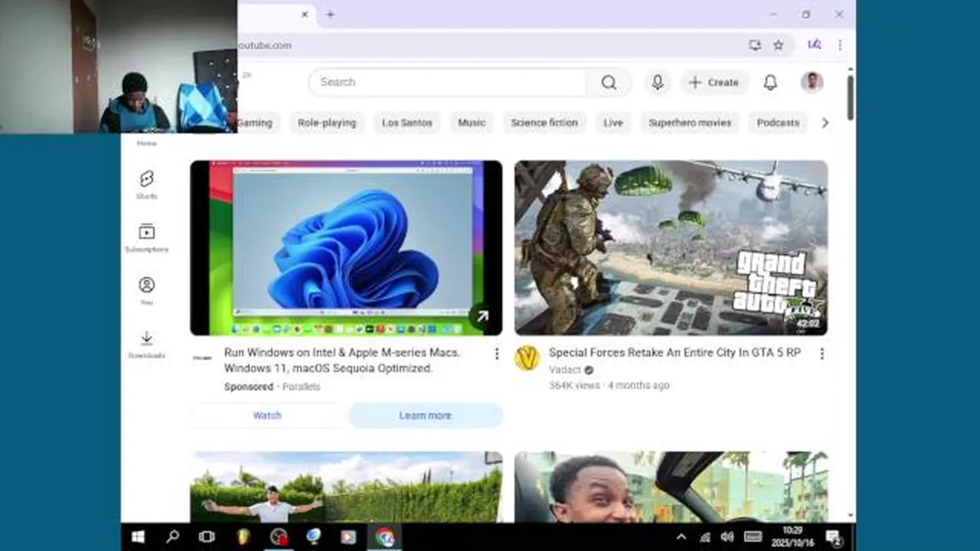
Task: Open Subscriptions in the sidebar
Action: [146, 238]
